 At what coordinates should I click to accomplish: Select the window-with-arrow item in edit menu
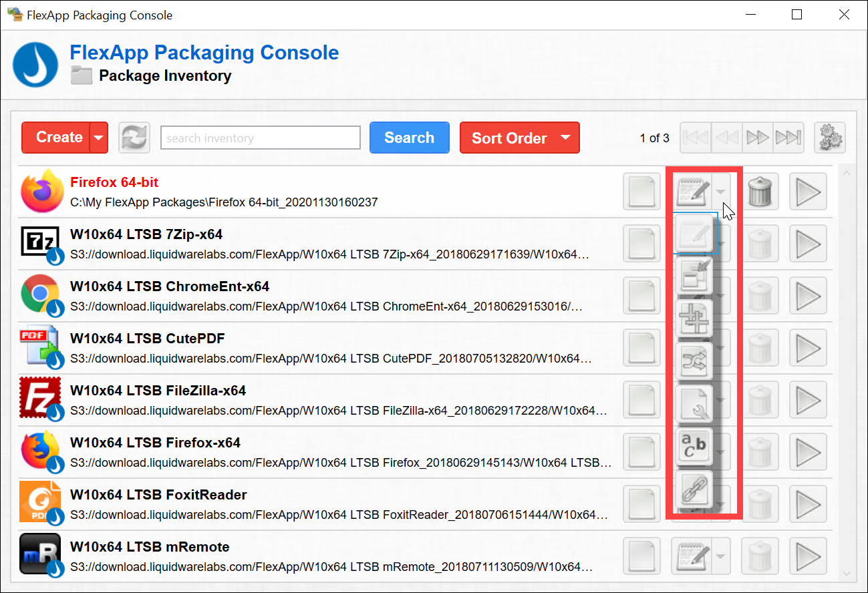point(694,274)
